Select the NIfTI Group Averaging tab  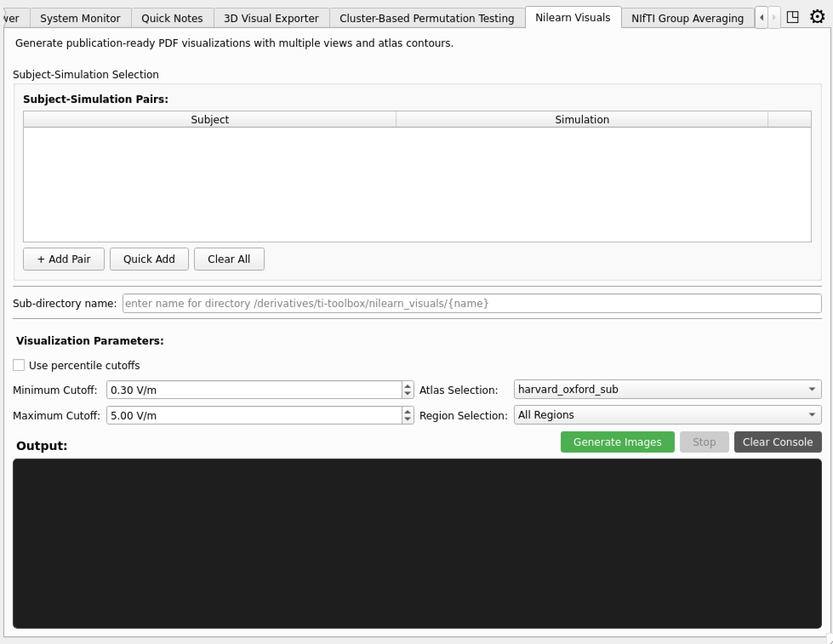[687, 18]
